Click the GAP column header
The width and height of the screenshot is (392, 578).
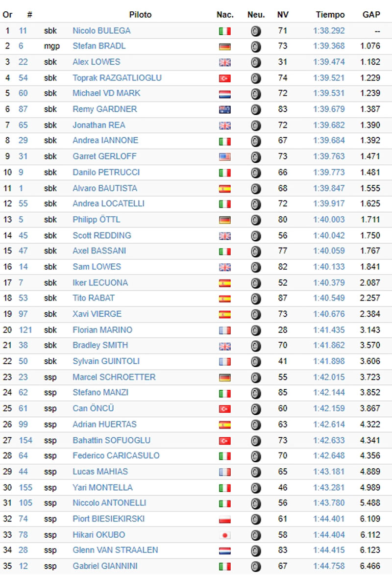point(371,15)
